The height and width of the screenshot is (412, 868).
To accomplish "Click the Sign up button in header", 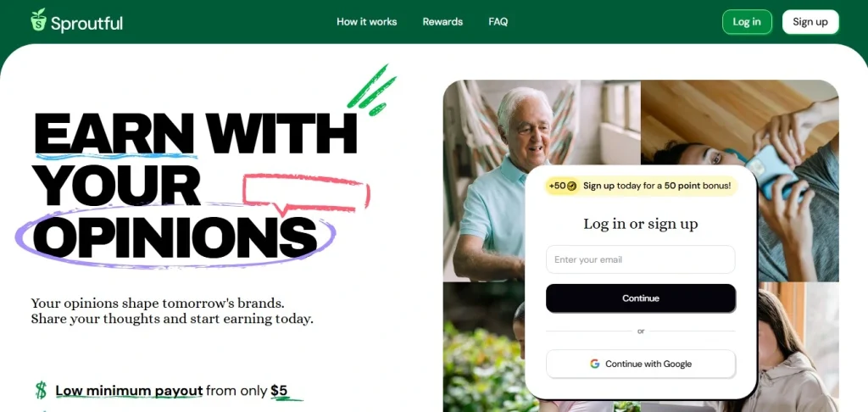I will (810, 22).
